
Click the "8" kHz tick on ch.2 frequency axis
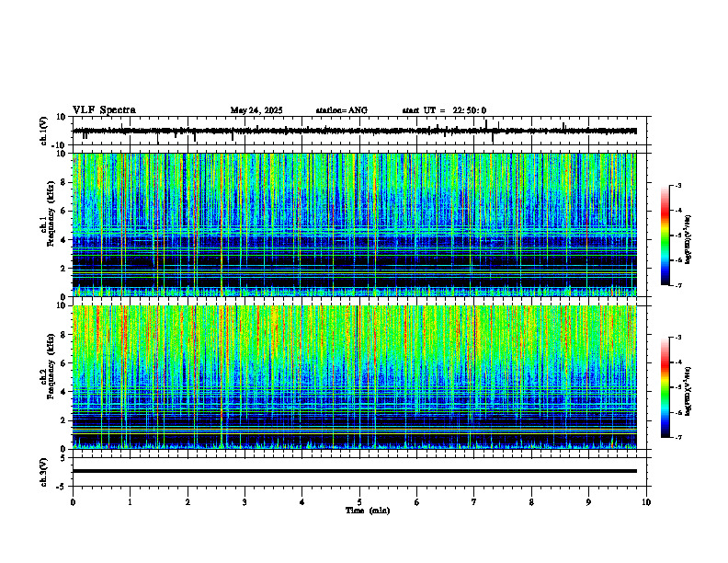point(63,335)
